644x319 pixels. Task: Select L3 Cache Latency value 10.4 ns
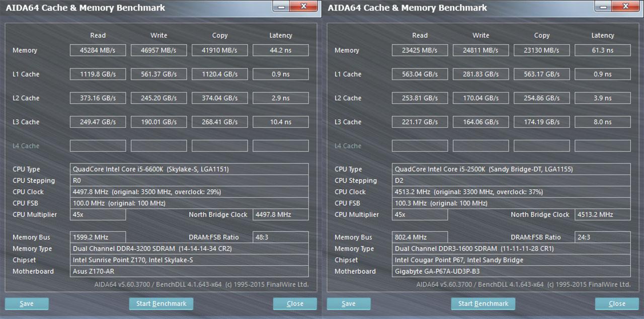click(x=280, y=122)
